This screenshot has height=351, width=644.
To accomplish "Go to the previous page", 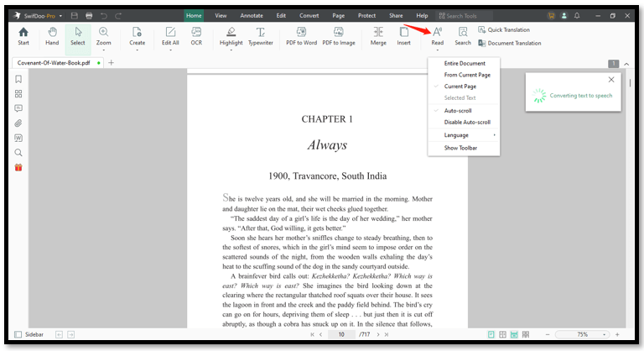I will pyautogui.click(x=321, y=334).
